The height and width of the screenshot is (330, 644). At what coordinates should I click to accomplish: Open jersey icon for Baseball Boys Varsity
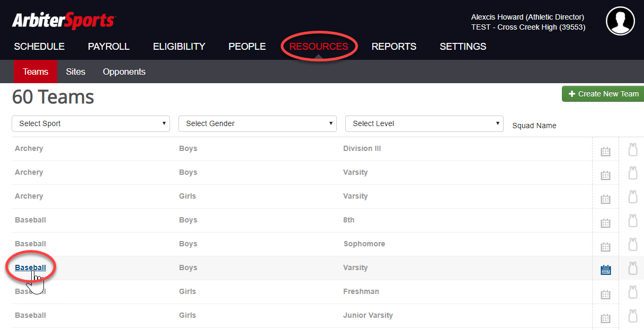coord(632,269)
